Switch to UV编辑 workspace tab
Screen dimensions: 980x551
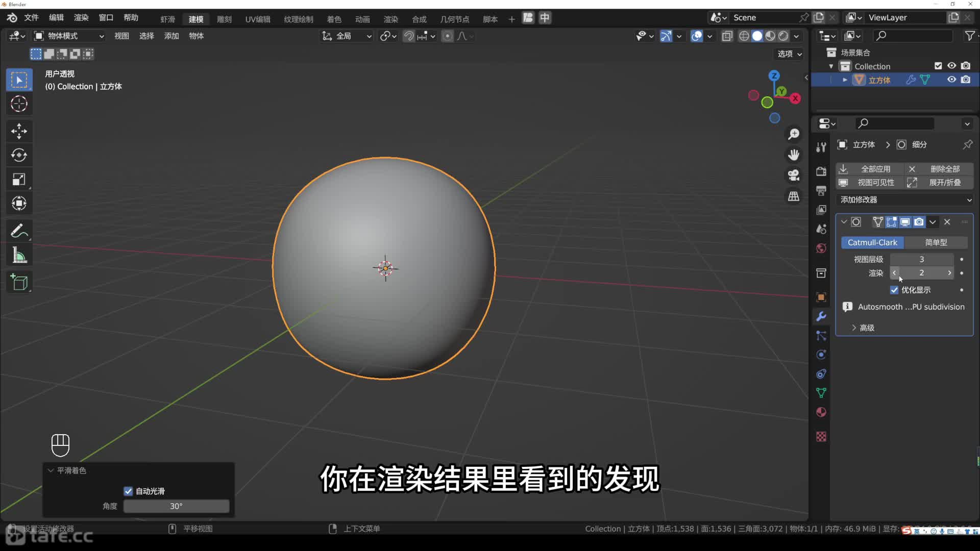258,19
